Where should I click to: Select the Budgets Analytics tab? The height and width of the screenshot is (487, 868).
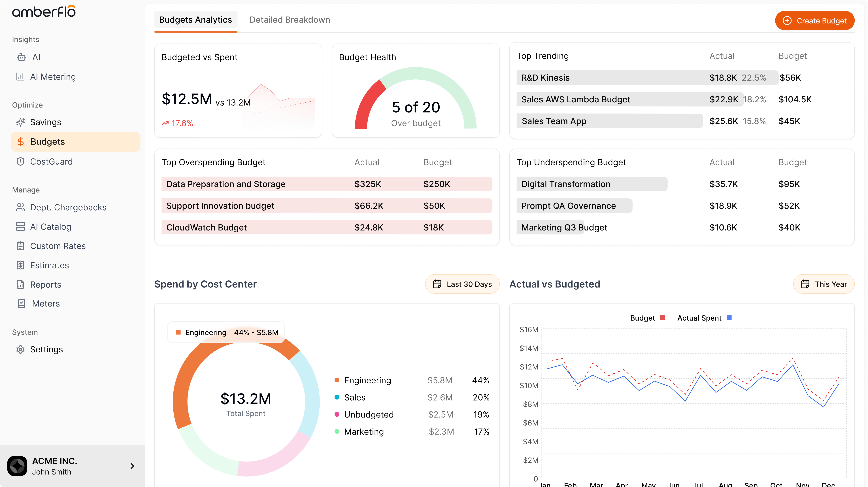coord(195,20)
